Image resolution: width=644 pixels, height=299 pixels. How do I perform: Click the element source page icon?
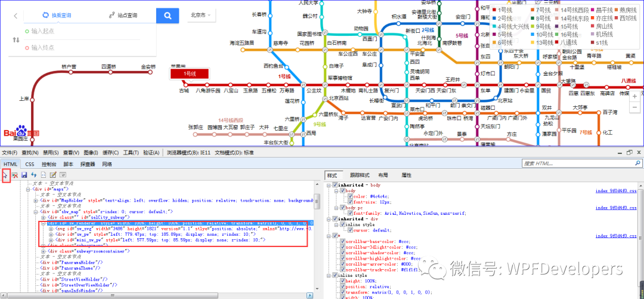43,175
